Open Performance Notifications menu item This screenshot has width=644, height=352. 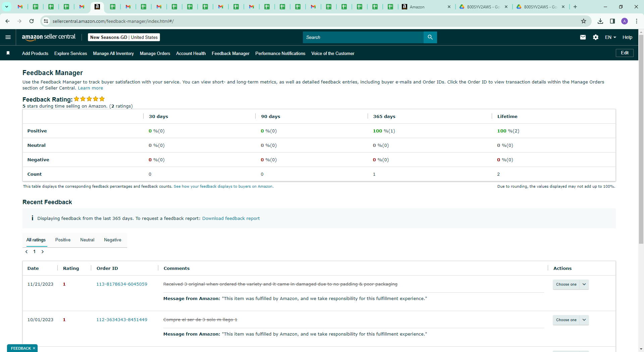pyautogui.click(x=280, y=53)
